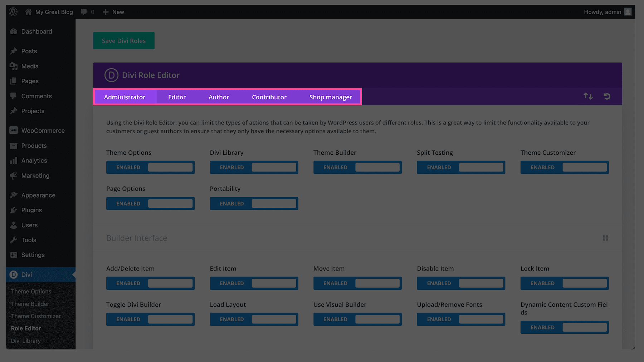Click the WordPress logo in the admin bar
The image size is (644, 362).
tap(13, 11)
